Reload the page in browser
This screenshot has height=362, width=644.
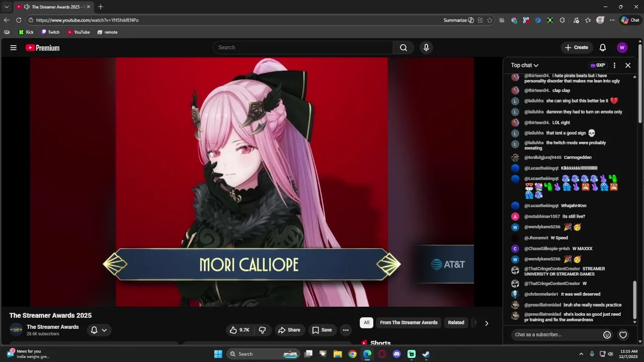tap(19, 20)
